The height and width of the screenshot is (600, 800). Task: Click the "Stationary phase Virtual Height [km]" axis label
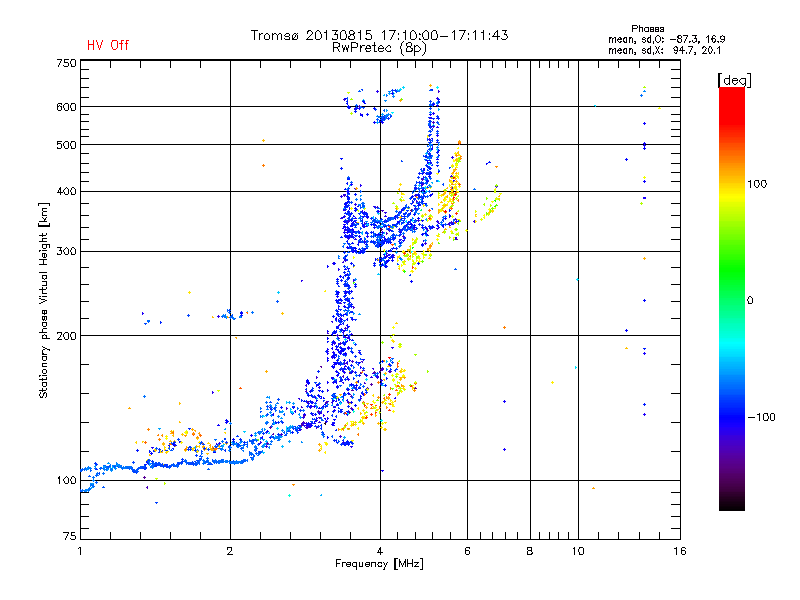pos(44,300)
